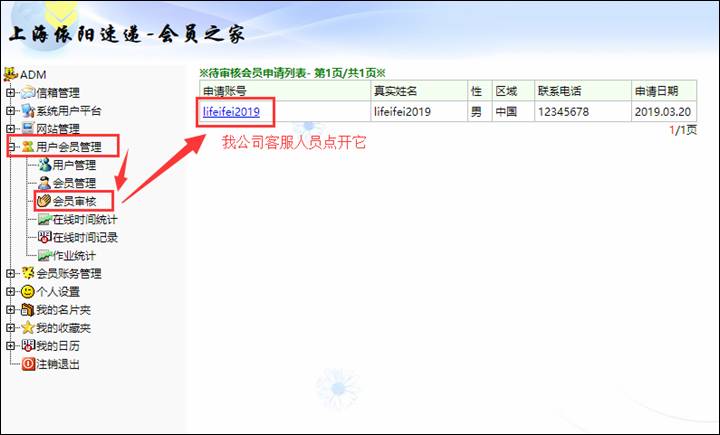Click the 会员审核 icon in tree
720x435 pixels.
[44, 201]
